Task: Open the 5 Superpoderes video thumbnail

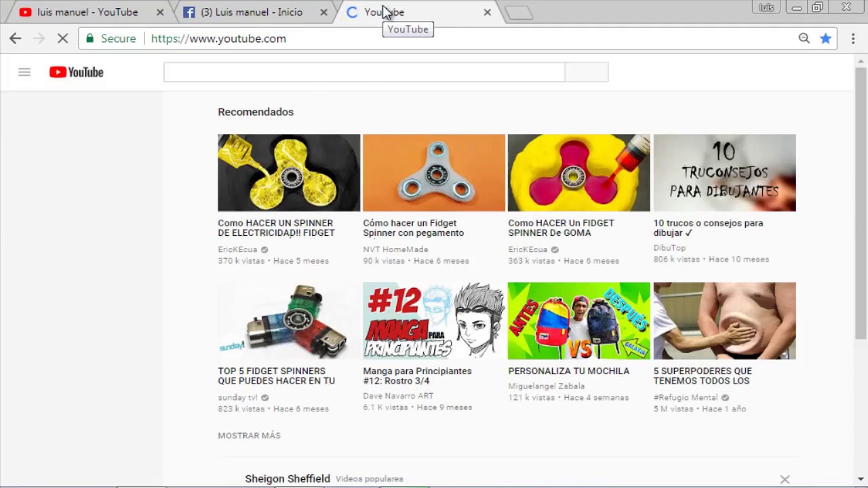Action: pyautogui.click(x=724, y=321)
